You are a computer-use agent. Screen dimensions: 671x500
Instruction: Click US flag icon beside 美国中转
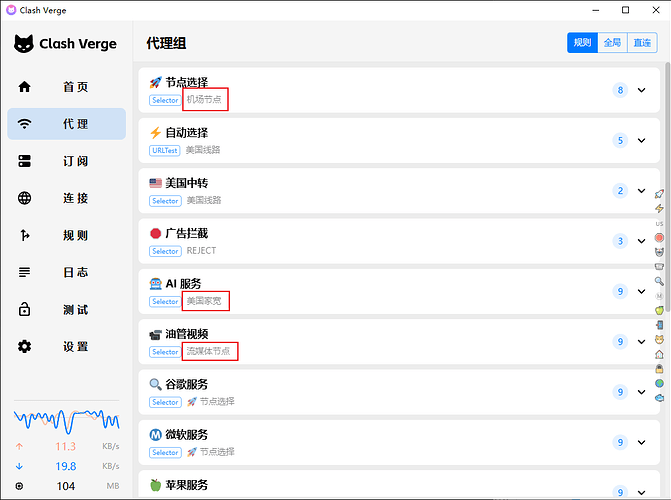pyautogui.click(x=155, y=183)
